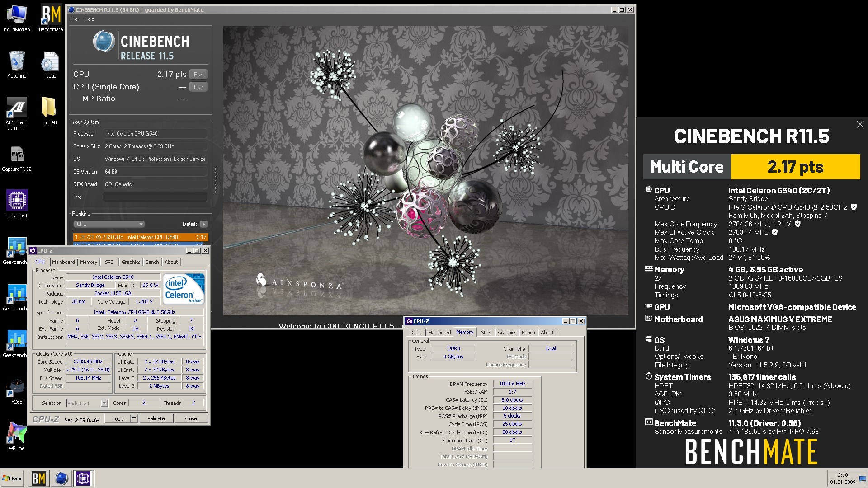Click the verified shield next to CPUID

[x=854, y=207]
